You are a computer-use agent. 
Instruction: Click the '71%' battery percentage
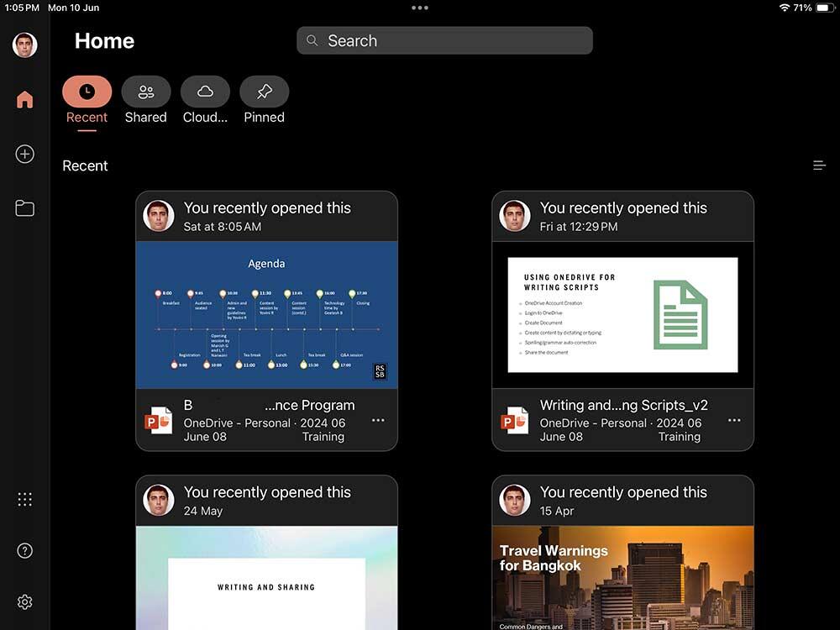coord(802,8)
